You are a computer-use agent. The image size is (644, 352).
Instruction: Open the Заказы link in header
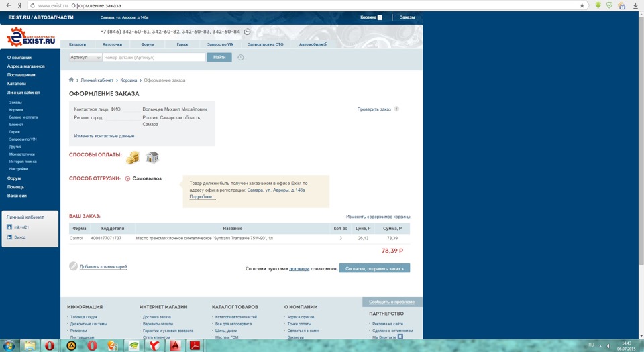(407, 17)
